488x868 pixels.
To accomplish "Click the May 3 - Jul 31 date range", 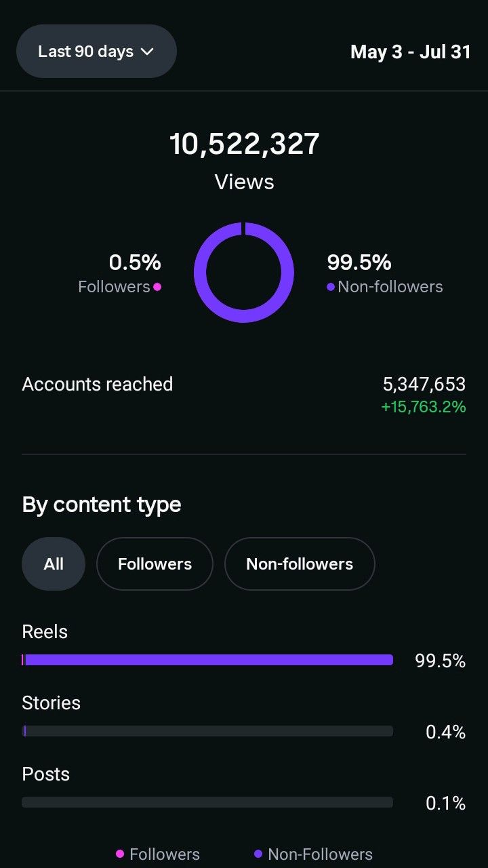I will pyautogui.click(x=410, y=52).
